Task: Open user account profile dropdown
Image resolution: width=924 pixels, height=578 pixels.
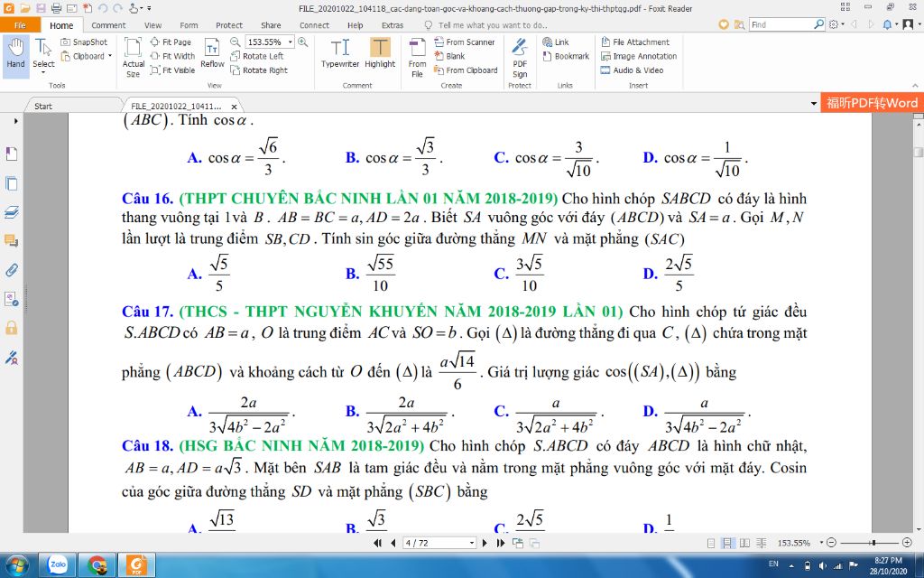Action: (x=910, y=24)
